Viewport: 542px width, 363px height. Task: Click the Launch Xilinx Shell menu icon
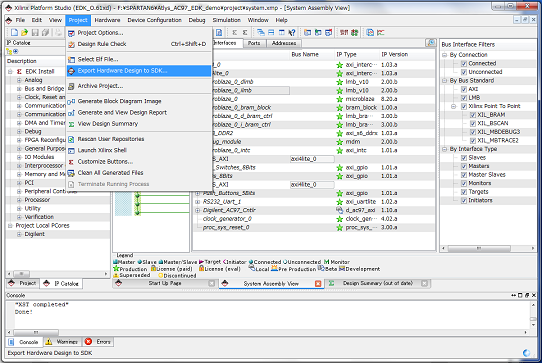[71, 150]
